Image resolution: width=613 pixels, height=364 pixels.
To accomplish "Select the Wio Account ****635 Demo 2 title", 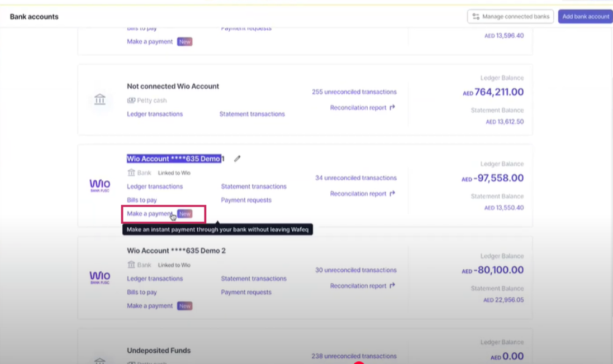I will pos(177,251).
